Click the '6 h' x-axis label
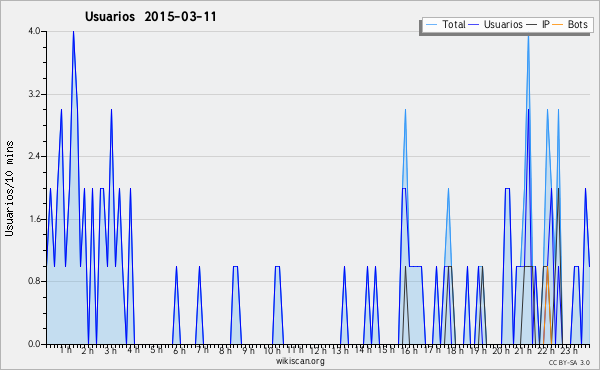Image resolution: width=600 pixels, height=370 pixels. (179, 351)
